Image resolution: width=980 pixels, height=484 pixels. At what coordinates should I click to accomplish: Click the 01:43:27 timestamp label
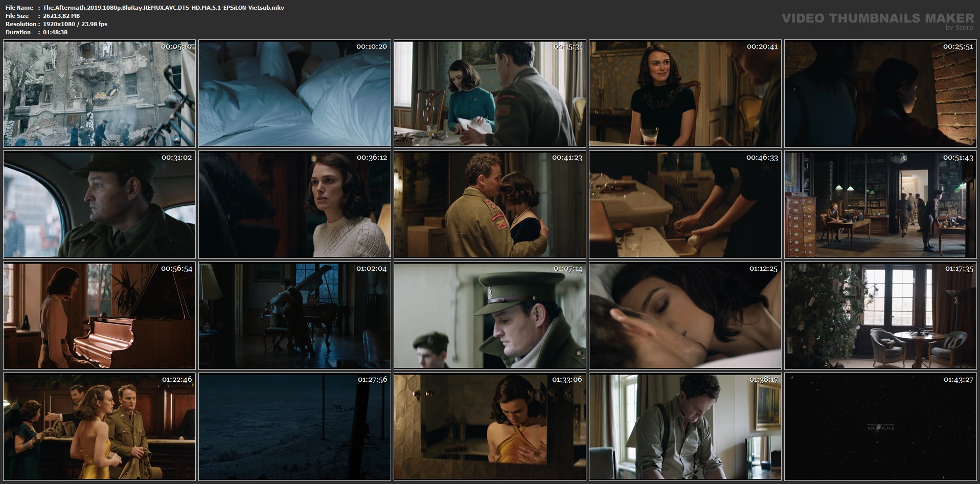tap(959, 380)
